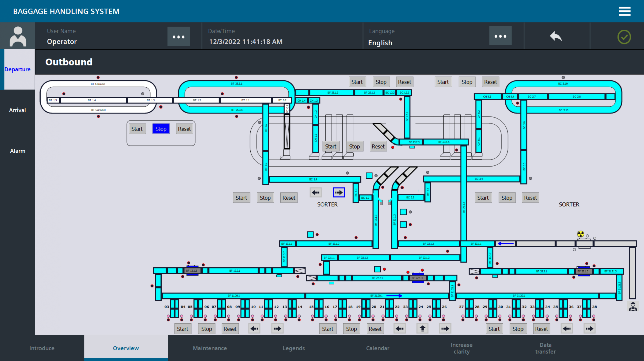644x361 pixels.
Task: Open the Calendar bottom tab
Action: 378,348
